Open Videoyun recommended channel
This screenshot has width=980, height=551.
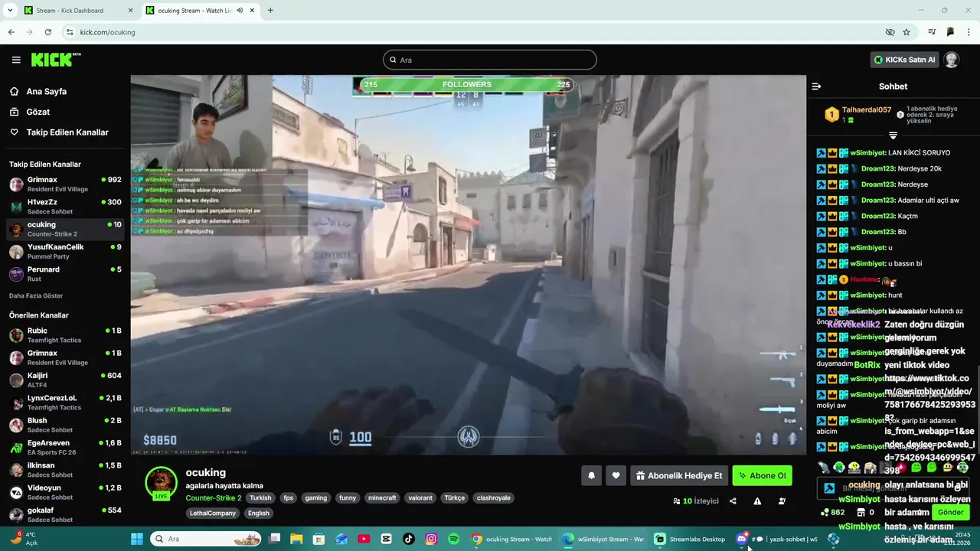pyautogui.click(x=65, y=492)
